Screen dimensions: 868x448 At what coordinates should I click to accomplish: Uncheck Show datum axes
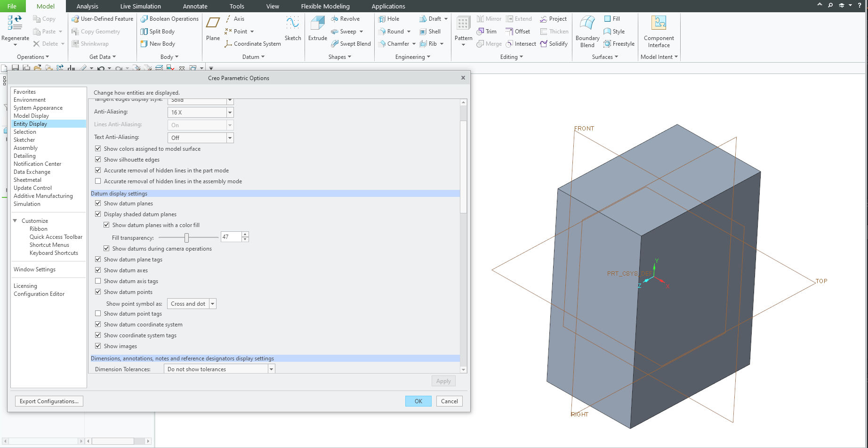98,270
